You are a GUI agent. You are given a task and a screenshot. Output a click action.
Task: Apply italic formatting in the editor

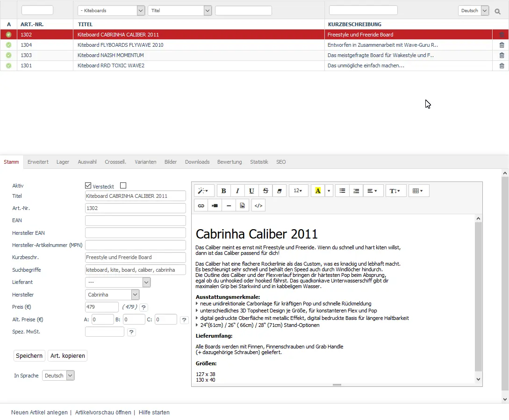tap(237, 190)
